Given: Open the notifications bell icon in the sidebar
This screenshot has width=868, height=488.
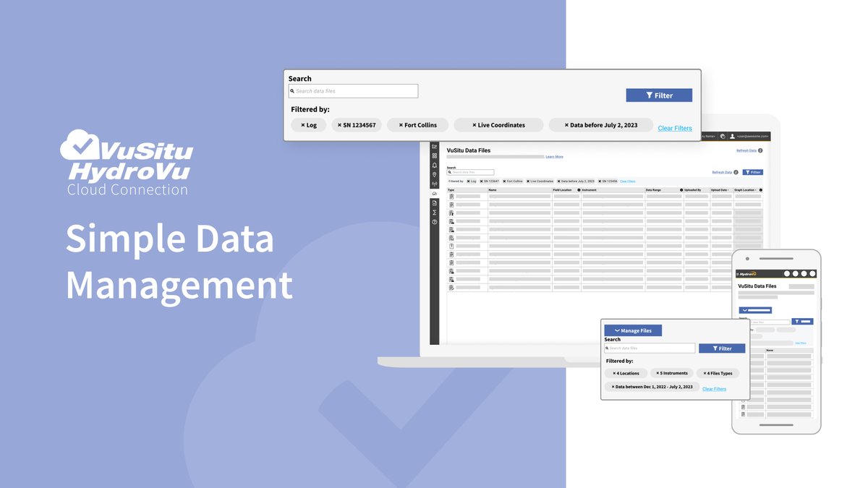Looking at the screenshot, I should click(x=434, y=166).
